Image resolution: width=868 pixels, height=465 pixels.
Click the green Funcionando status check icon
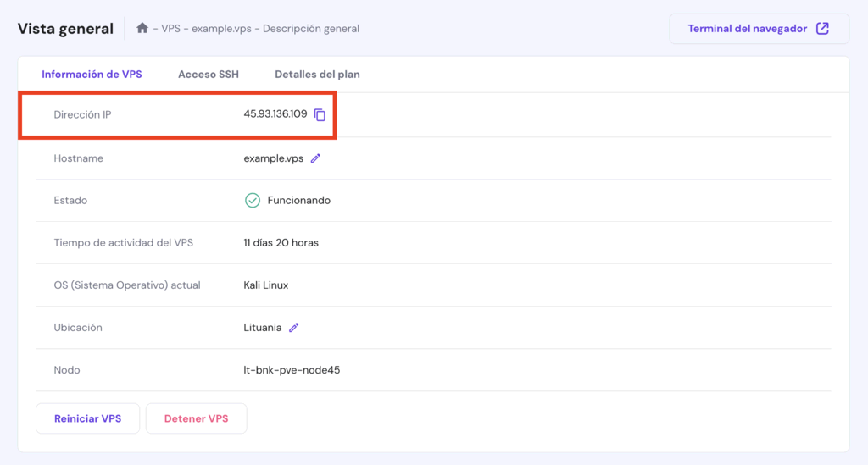point(252,201)
